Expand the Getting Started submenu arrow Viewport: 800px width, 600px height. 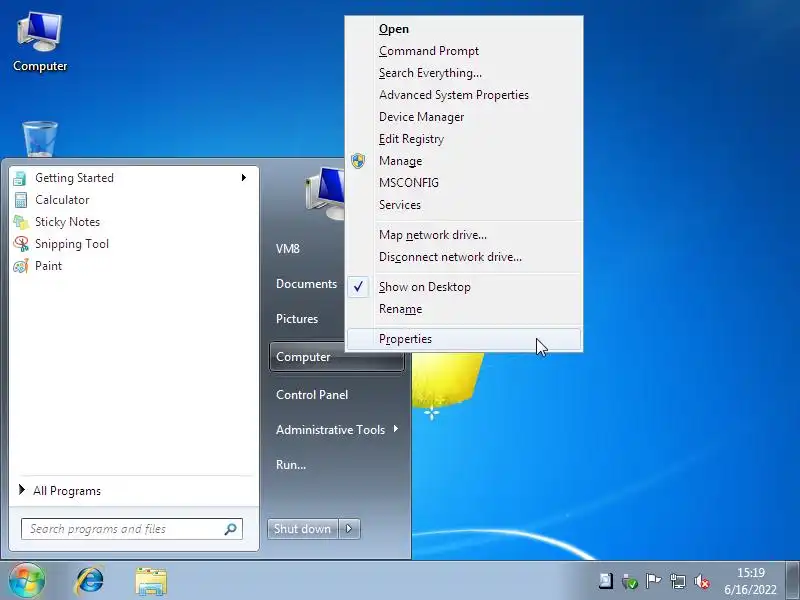(244, 178)
